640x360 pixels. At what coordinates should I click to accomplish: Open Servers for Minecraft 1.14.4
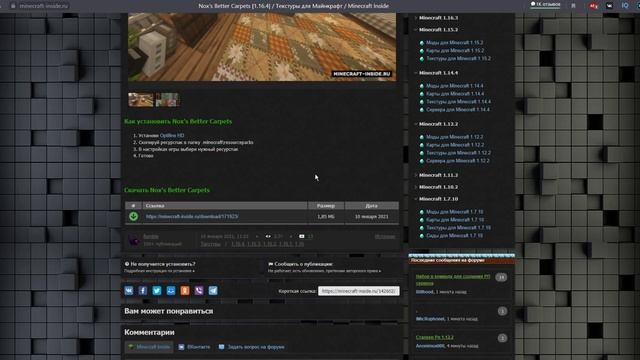point(458,109)
